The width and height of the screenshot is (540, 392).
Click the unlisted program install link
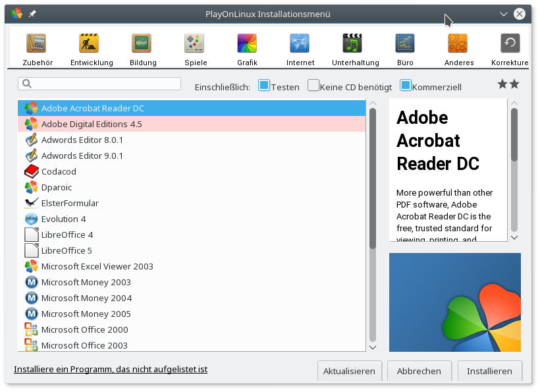point(111,370)
